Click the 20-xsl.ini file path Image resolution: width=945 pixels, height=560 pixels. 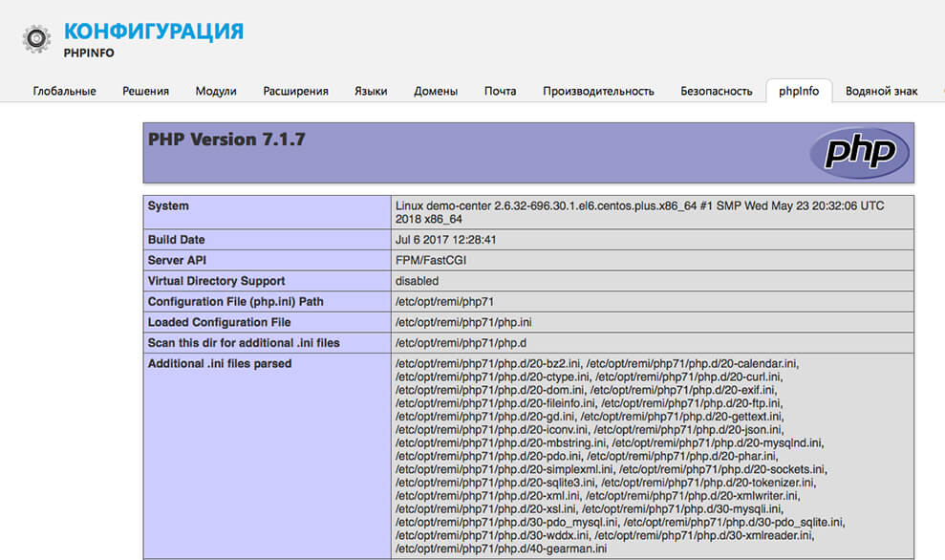tap(485, 508)
